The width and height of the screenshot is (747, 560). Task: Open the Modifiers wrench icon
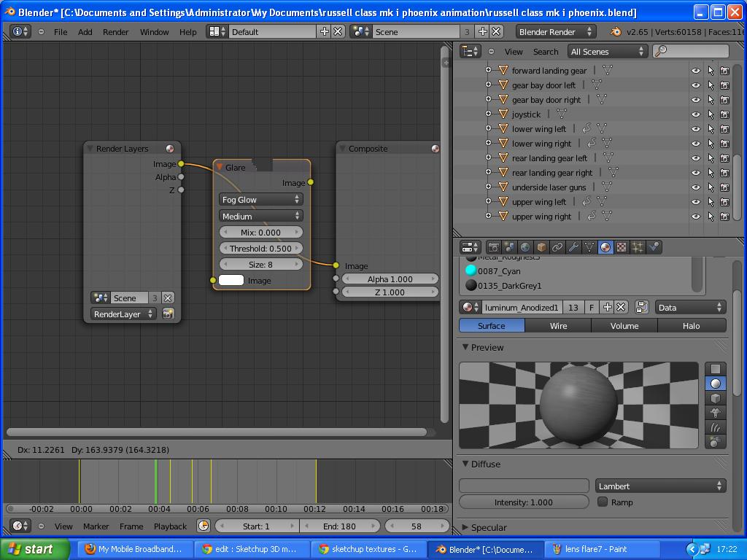click(573, 247)
